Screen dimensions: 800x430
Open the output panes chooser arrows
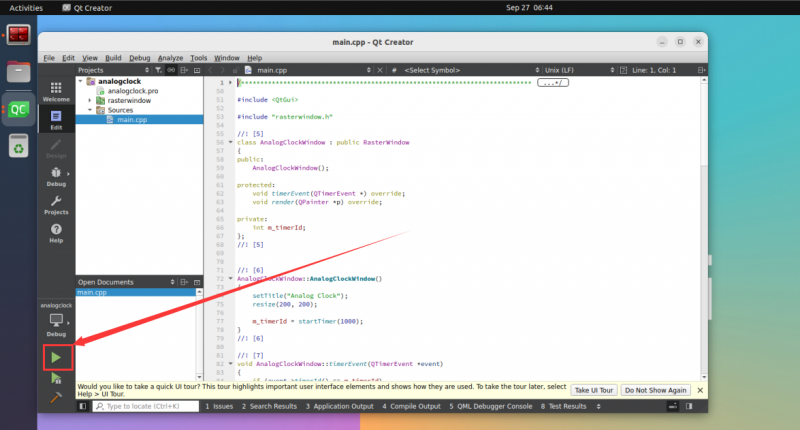point(598,406)
